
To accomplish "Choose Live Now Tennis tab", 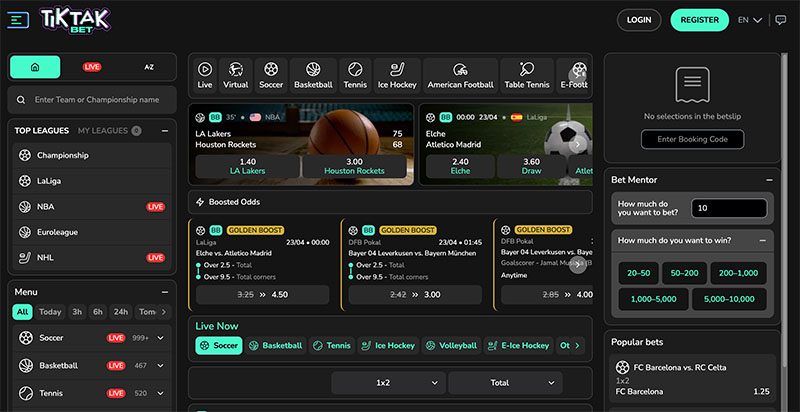I will (x=332, y=346).
